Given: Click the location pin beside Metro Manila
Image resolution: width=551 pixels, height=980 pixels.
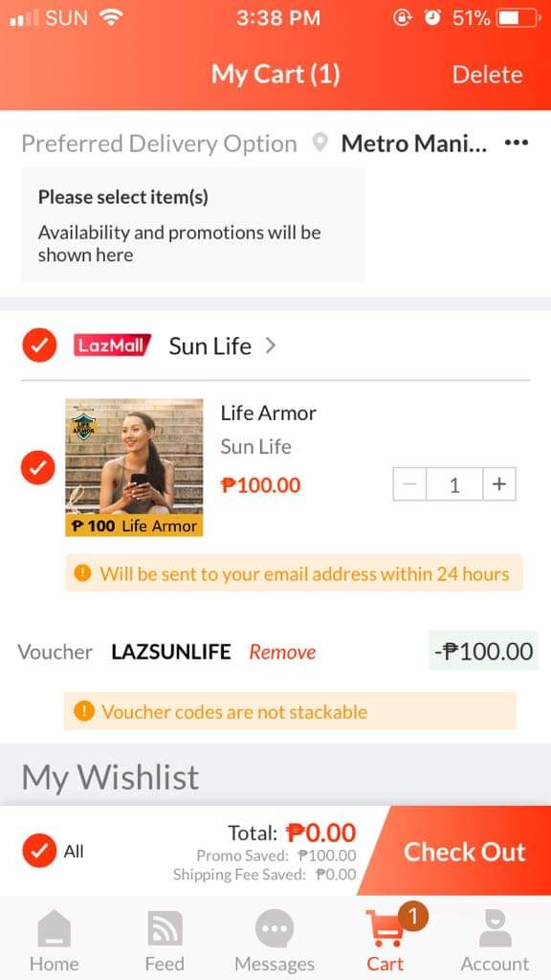Looking at the screenshot, I should click(320, 143).
